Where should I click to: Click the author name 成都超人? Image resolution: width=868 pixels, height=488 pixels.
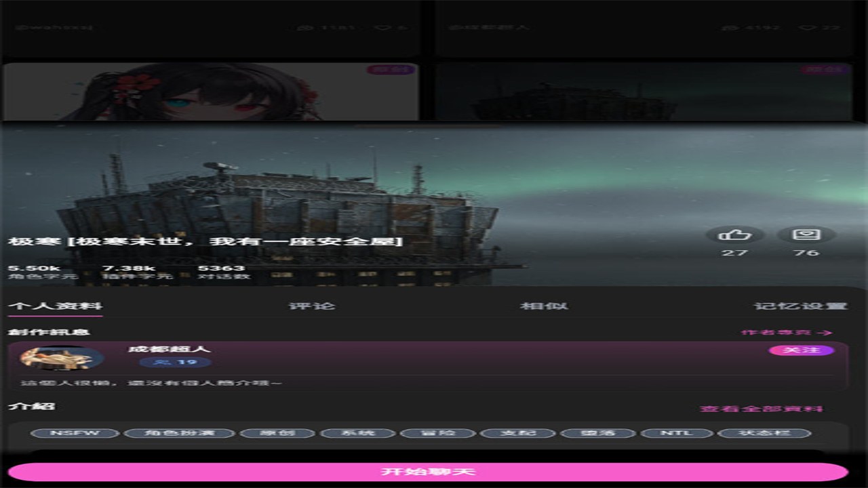tap(170, 349)
